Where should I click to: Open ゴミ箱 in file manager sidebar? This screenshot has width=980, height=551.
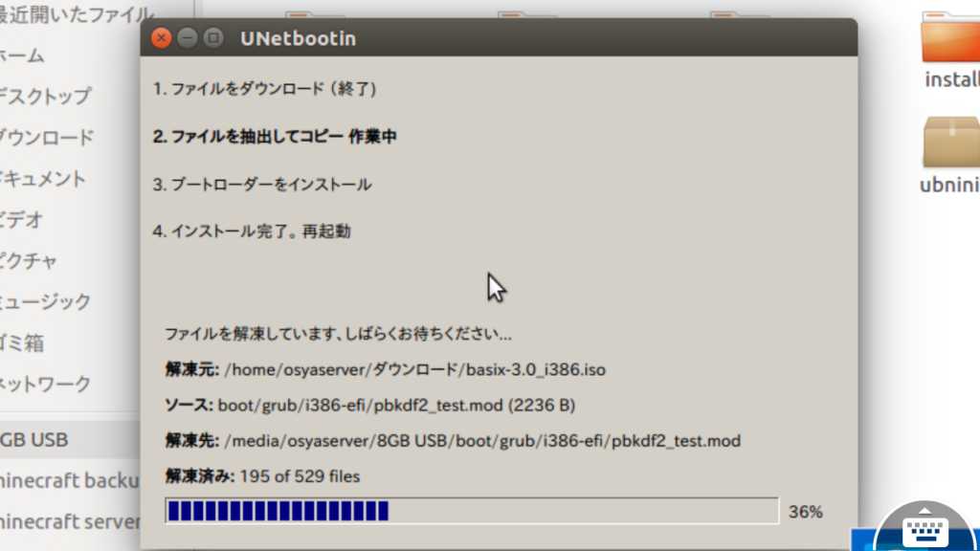(x=22, y=343)
